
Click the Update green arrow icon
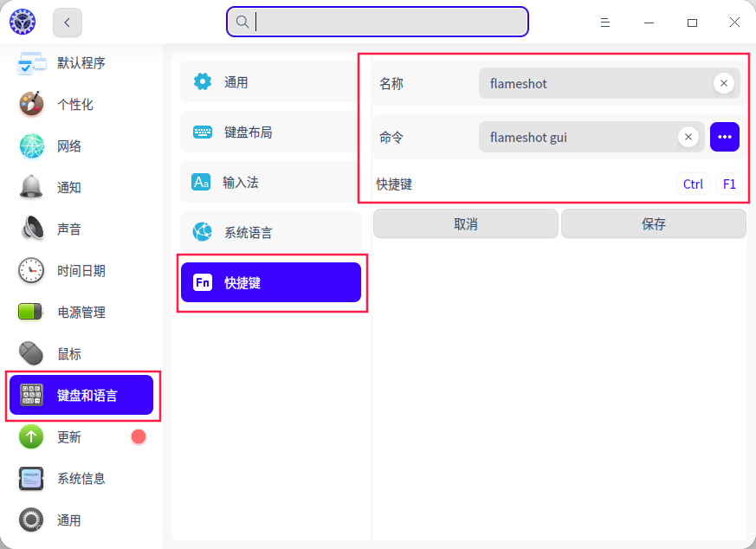[31, 436]
